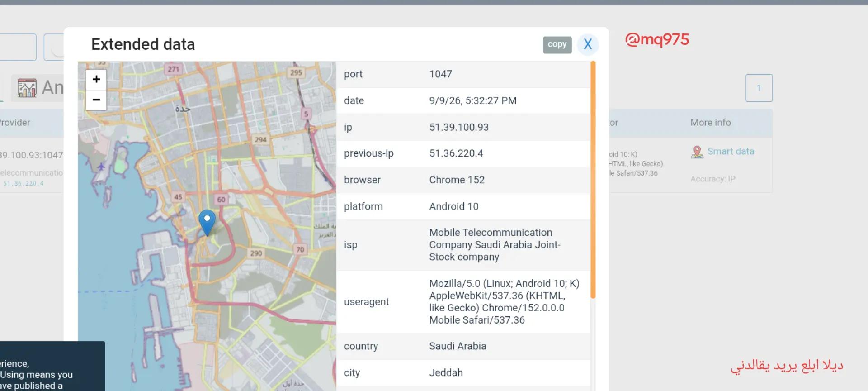Select the ip value 51.39.100.93
Viewport: 868px width, 391px height.
pyautogui.click(x=459, y=127)
